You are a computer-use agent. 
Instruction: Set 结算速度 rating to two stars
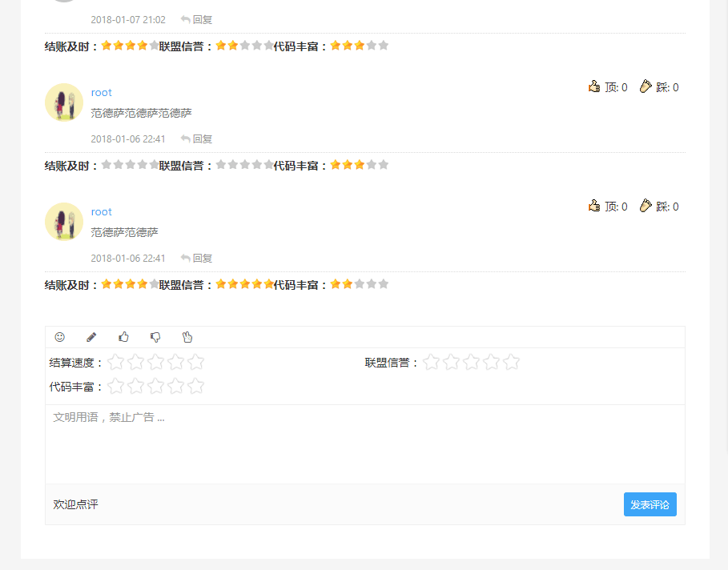pos(136,363)
